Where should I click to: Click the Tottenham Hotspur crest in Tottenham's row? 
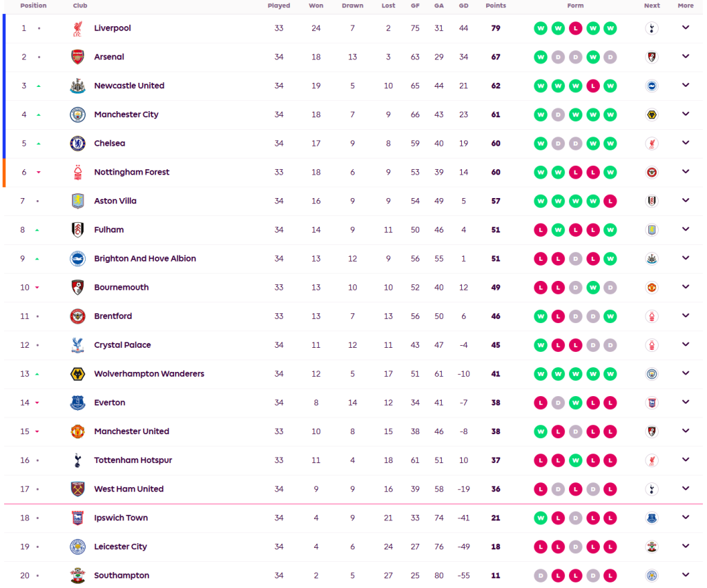[x=77, y=460]
